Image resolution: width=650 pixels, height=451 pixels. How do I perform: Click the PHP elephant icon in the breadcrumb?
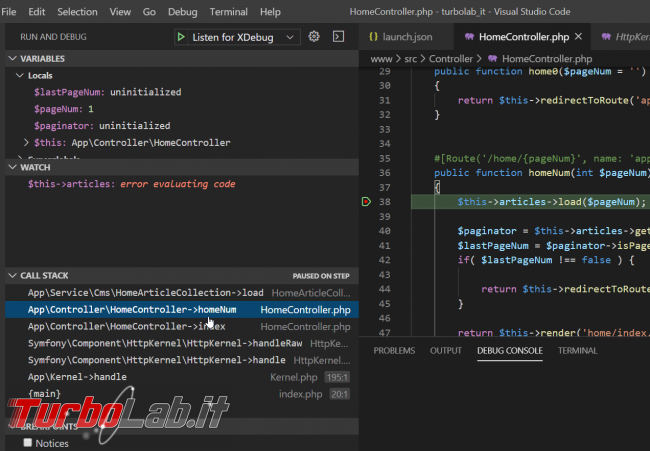point(492,58)
